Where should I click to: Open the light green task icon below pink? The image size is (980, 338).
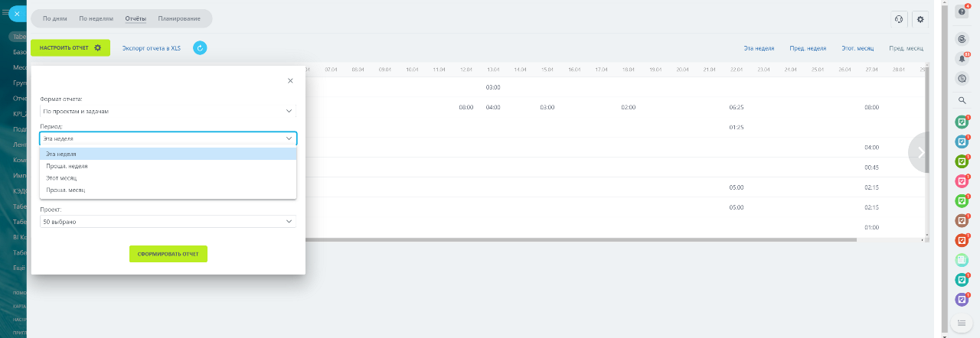962,201
